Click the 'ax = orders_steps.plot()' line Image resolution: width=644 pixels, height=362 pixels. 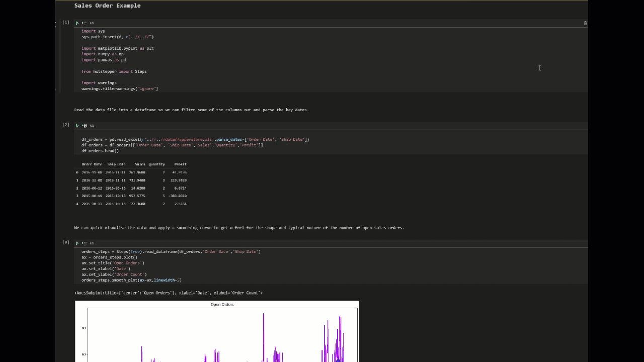point(109,257)
